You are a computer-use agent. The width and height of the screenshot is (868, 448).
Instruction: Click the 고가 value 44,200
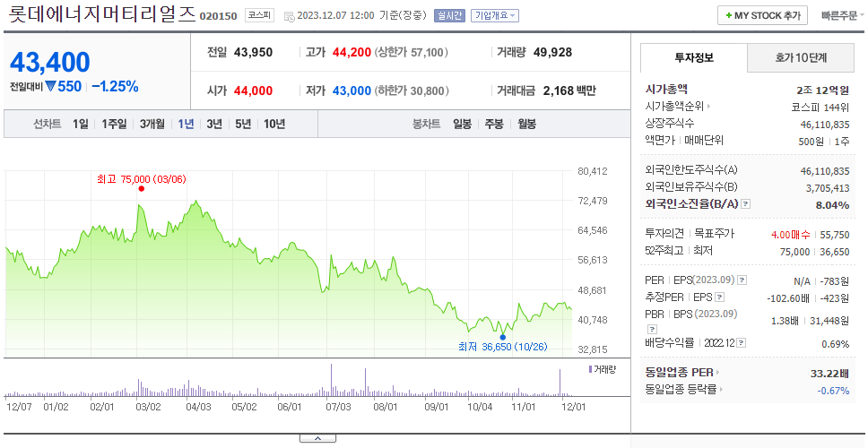pyautogui.click(x=352, y=53)
